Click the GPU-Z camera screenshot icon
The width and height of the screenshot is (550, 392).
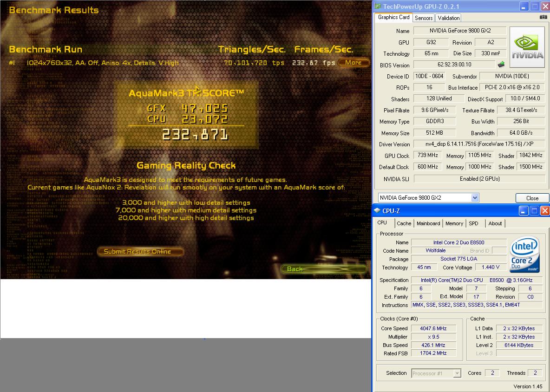pos(543,17)
